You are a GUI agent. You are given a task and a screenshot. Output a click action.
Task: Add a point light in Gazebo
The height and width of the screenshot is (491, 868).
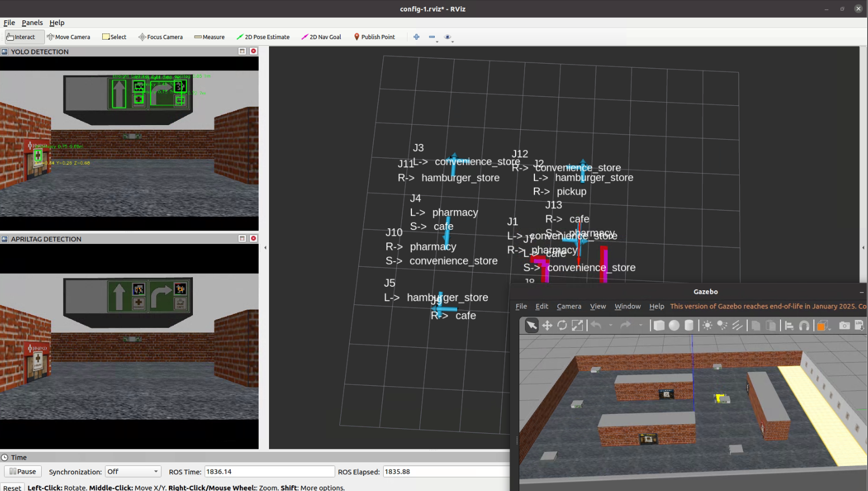(x=707, y=326)
